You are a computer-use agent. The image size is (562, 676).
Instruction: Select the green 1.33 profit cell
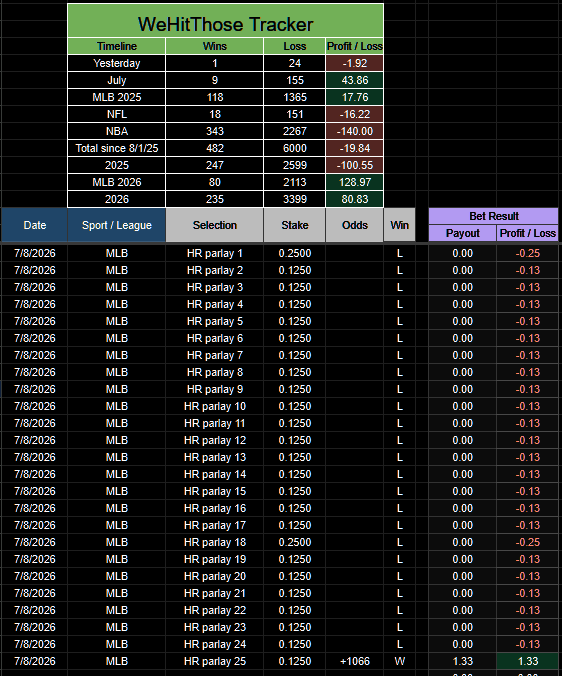[x=528, y=661]
